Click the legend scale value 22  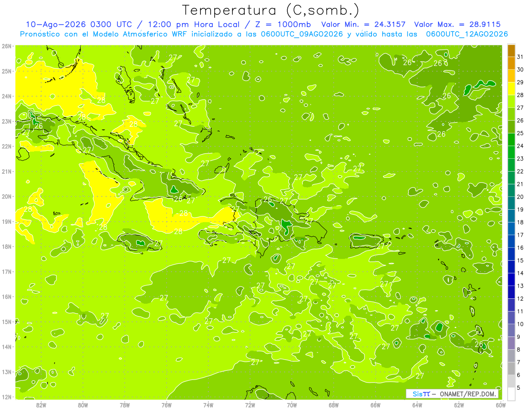(520, 171)
